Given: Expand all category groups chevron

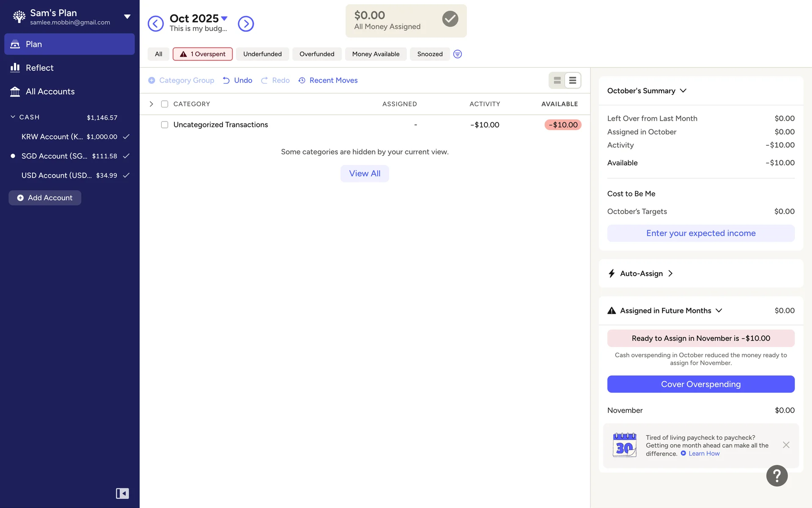Looking at the screenshot, I should pyautogui.click(x=151, y=104).
